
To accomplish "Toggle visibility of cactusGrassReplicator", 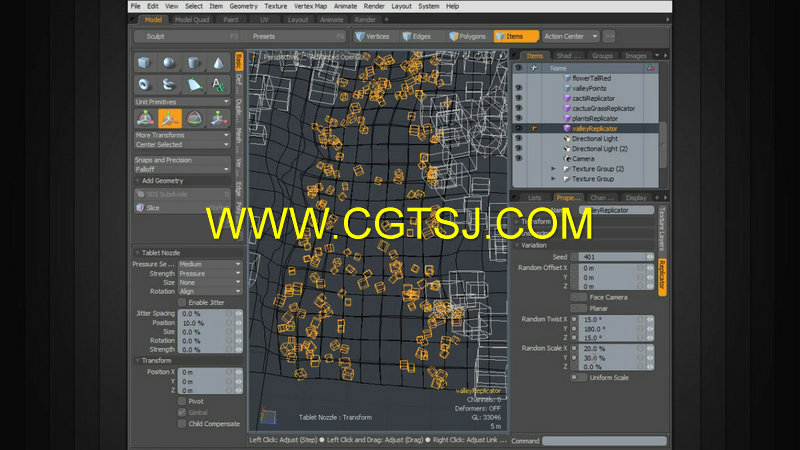I will (x=519, y=108).
